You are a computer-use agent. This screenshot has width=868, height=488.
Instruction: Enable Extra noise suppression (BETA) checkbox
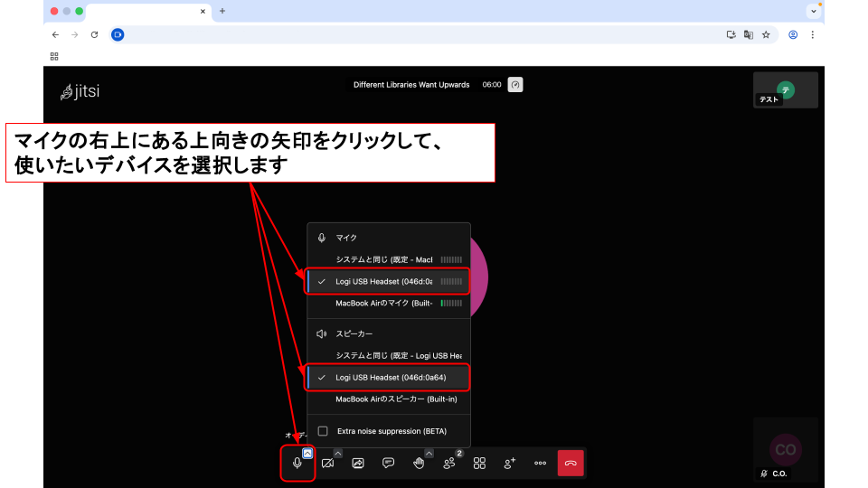(x=323, y=431)
